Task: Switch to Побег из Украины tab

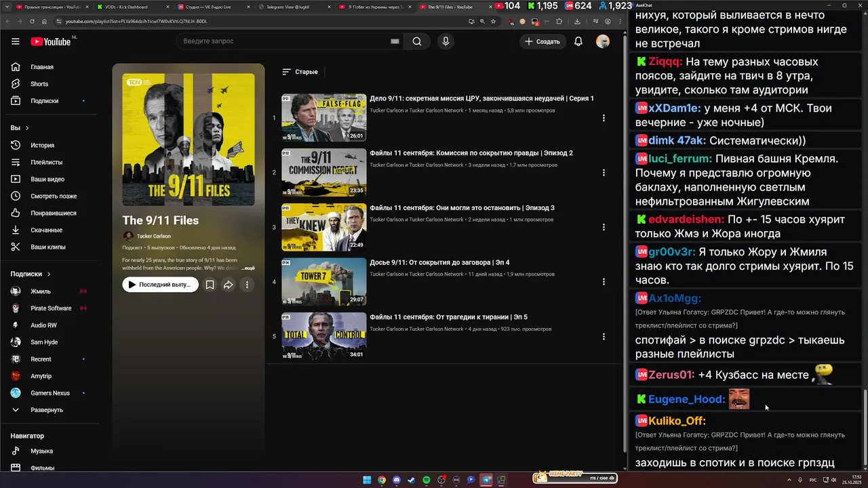Action: click(376, 7)
